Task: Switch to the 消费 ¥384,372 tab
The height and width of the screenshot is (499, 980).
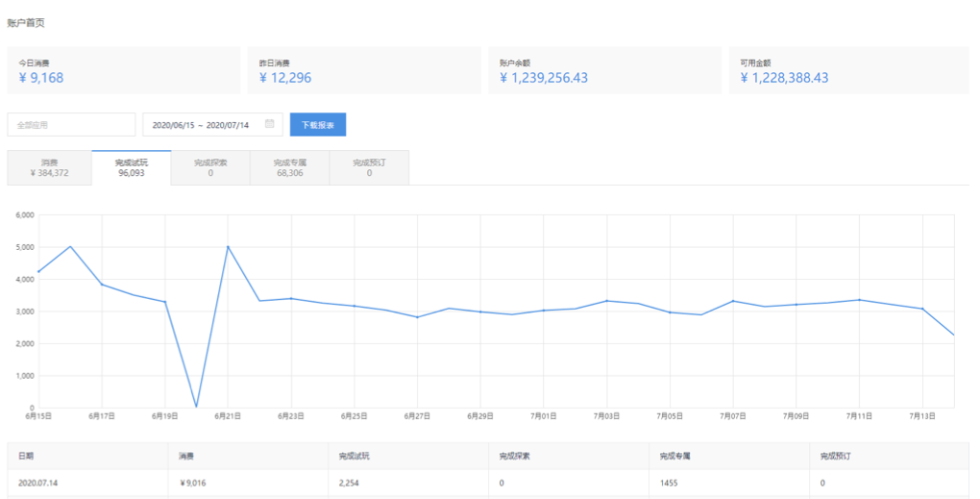Action: coord(49,167)
